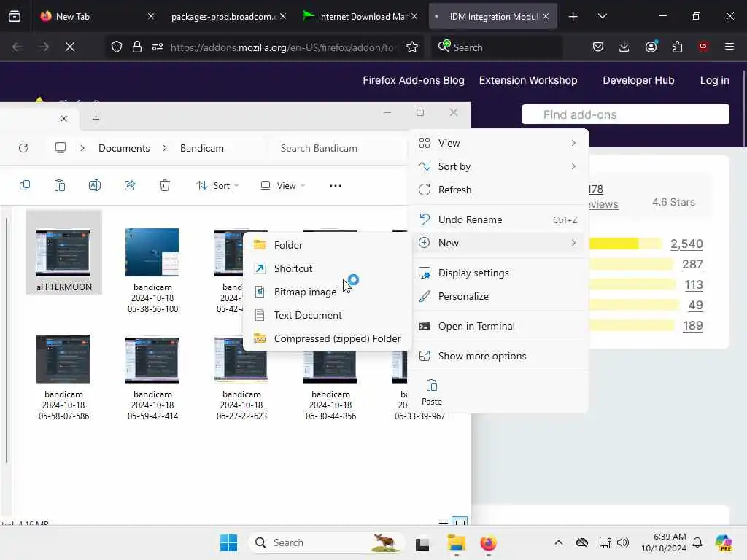The width and height of the screenshot is (747, 560).
Task: Open Pocket save icon in Firefox toolbar
Action: pyautogui.click(x=598, y=47)
